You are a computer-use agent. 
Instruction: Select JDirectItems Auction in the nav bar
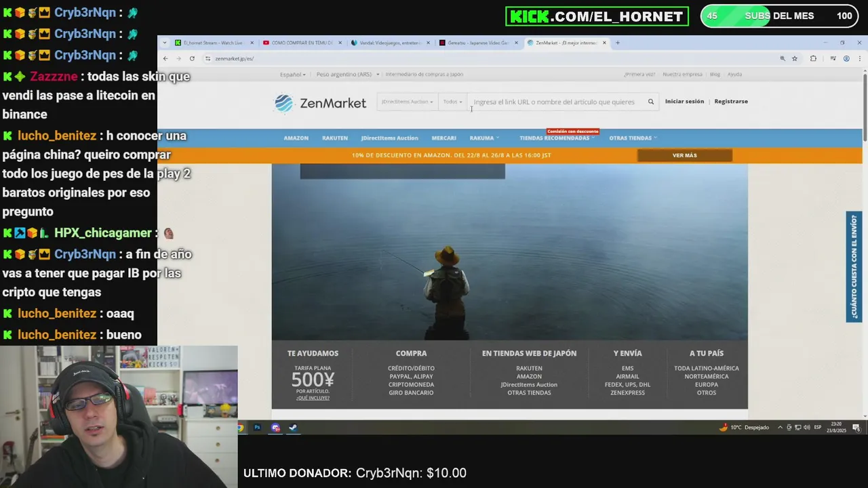(x=389, y=138)
